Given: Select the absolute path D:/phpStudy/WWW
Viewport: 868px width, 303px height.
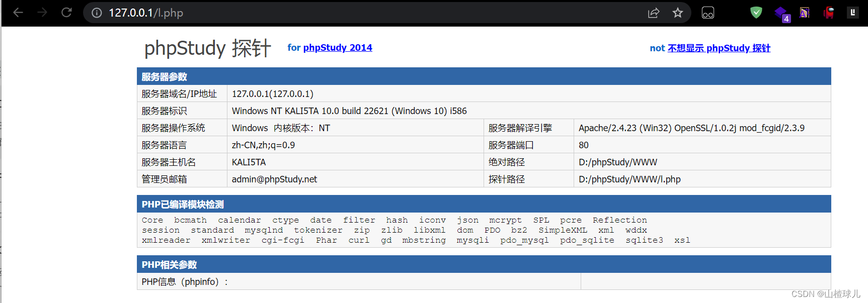Looking at the screenshot, I should point(618,162).
